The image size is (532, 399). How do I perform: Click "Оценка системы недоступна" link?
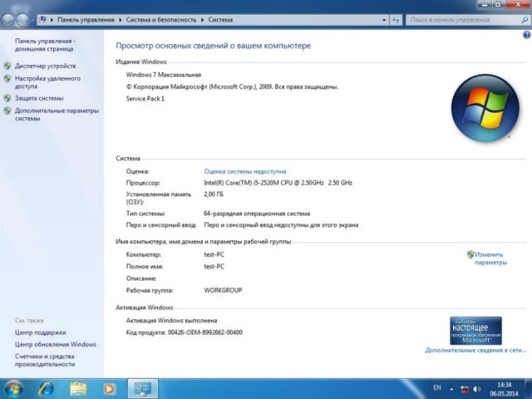(x=245, y=172)
